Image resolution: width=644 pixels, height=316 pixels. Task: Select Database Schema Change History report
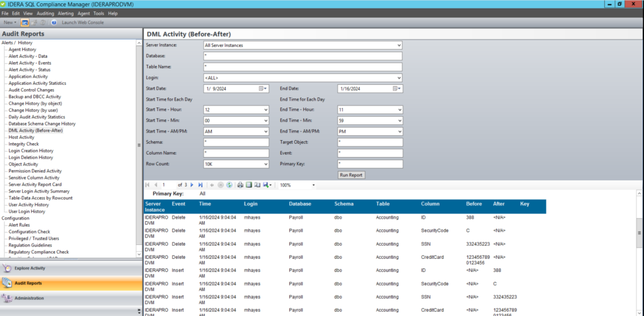[42, 124]
